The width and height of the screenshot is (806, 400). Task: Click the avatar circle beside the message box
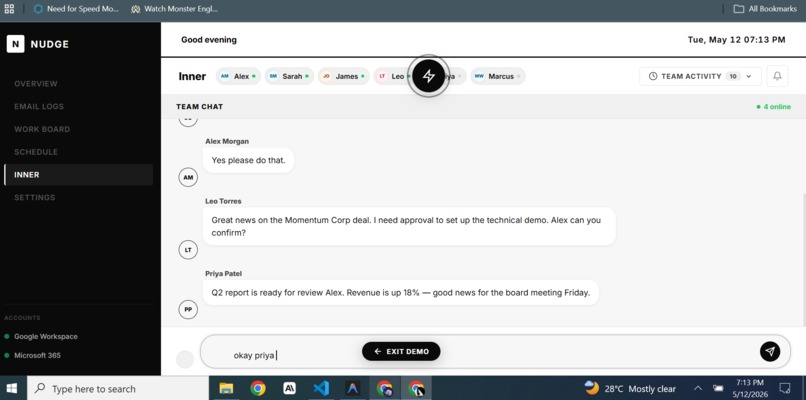point(185,359)
